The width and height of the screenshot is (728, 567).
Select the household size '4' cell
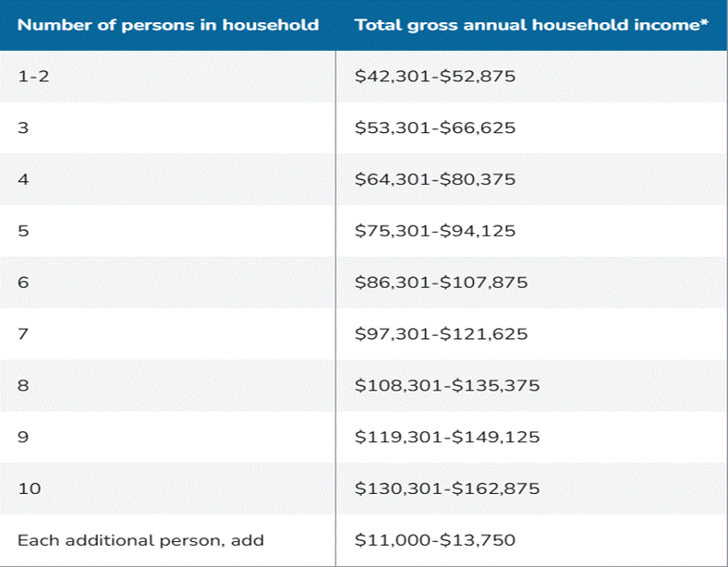click(23, 179)
